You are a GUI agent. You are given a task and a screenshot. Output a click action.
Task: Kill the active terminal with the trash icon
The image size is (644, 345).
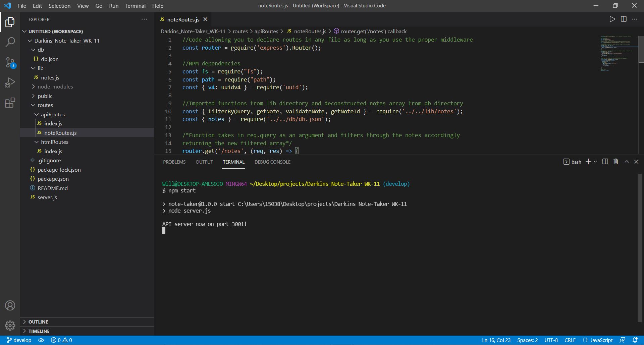[x=615, y=162]
